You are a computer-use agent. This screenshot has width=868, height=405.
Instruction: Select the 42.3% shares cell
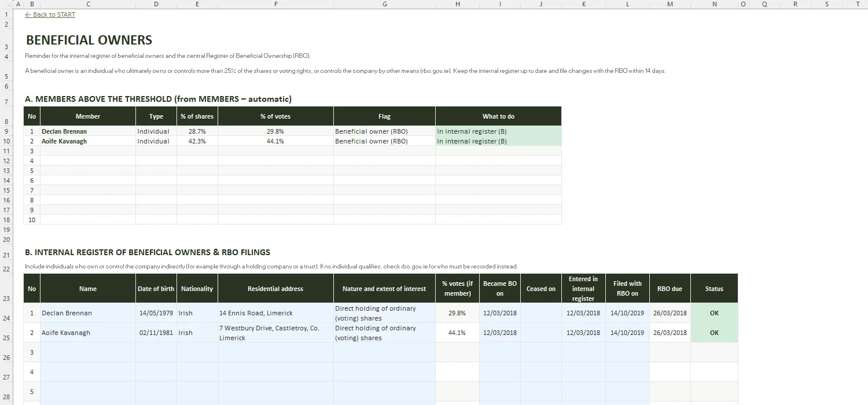coord(197,141)
